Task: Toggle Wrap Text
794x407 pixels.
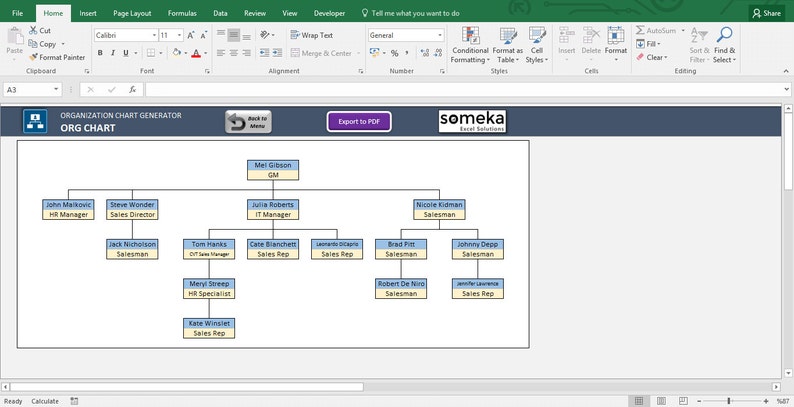Action: (x=312, y=35)
